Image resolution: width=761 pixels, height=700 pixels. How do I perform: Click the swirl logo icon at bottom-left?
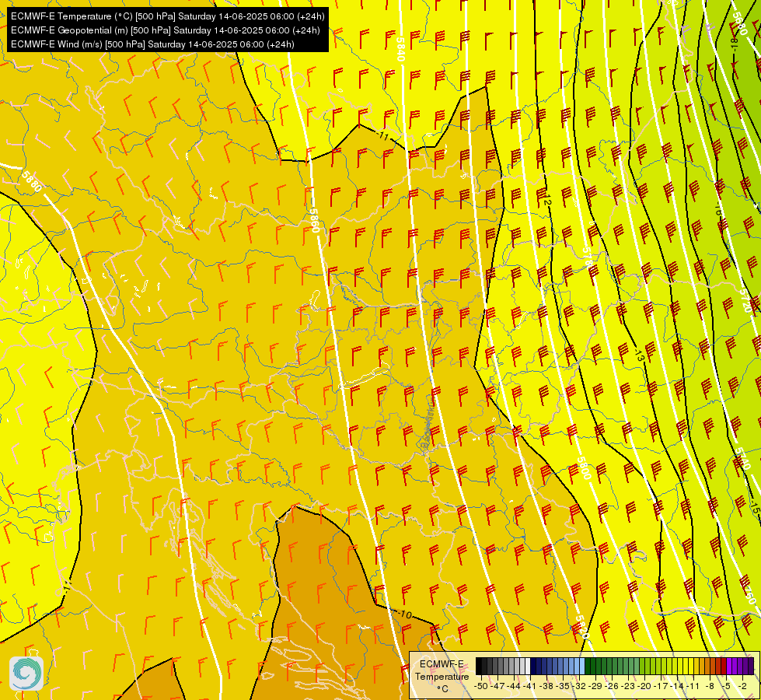click(x=26, y=673)
